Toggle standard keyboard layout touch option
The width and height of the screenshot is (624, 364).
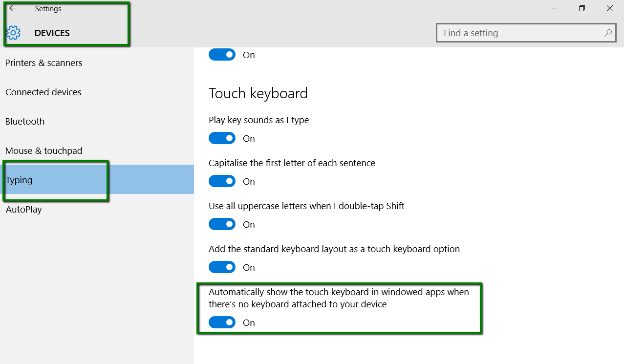click(x=222, y=267)
